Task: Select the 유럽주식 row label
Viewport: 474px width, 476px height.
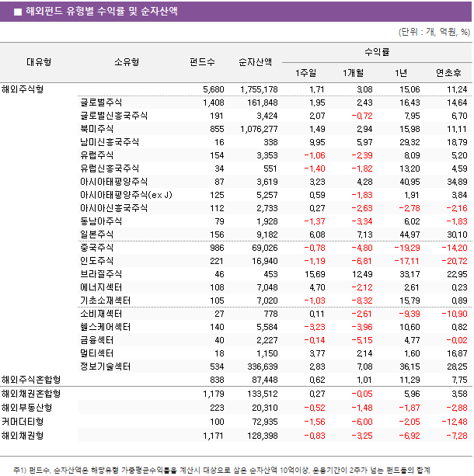Action: pyautogui.click(x=97, y=155)
